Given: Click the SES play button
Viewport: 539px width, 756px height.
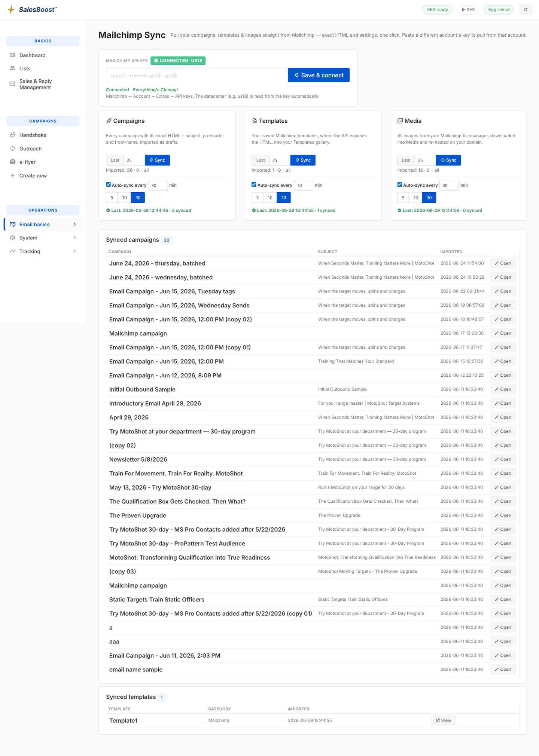Looking at the screenshot, I should click(468, 10).
